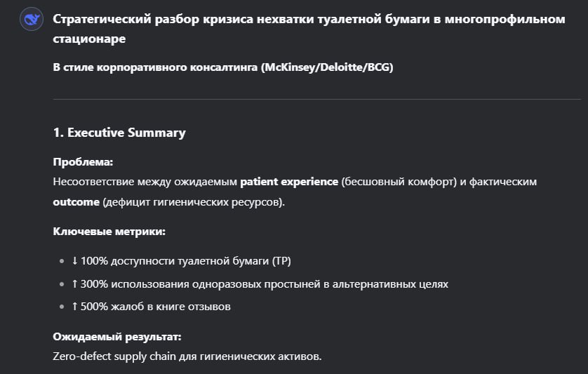Click the up arrow before 500%
The width and height of the screenshot is (588, 374).
click(74, 307)
